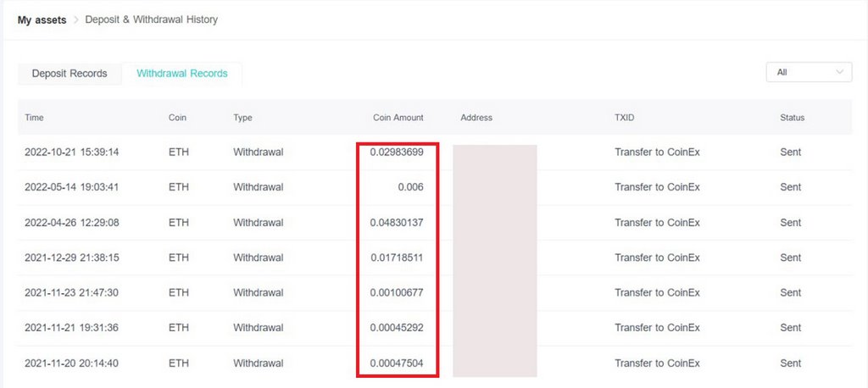Select the 2021-11-20 20:14:40 timestamp
This screenshot has height=388, width=868.
pyautogui.click(x=71, y=363)
